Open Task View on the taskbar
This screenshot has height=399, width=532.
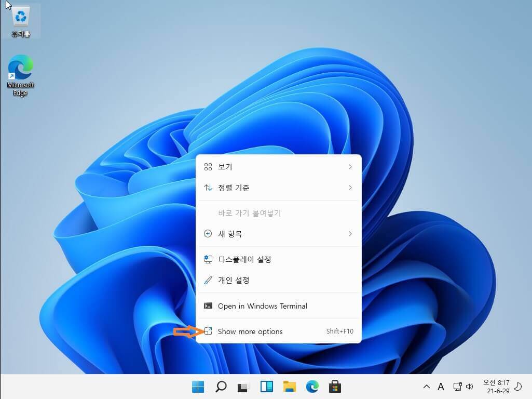pyautogui.click(x=243, y=387)
